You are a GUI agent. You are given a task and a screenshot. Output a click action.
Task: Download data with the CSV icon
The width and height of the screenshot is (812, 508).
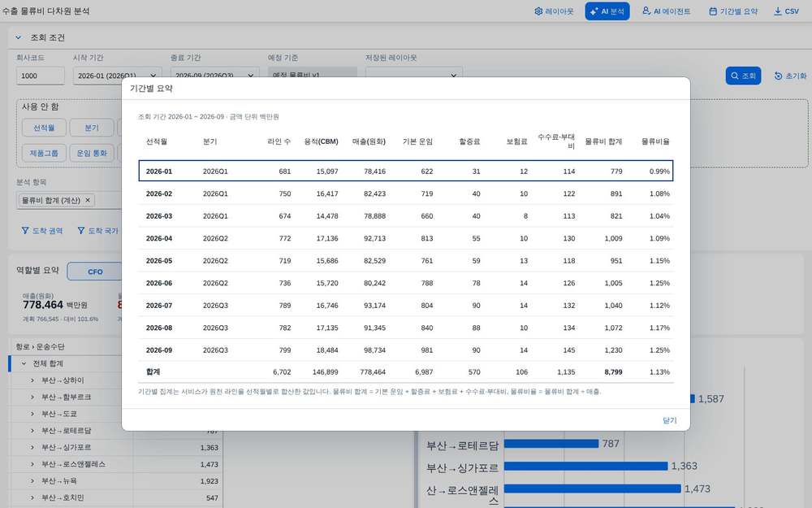pyautogui.click(x=786, y=11)
